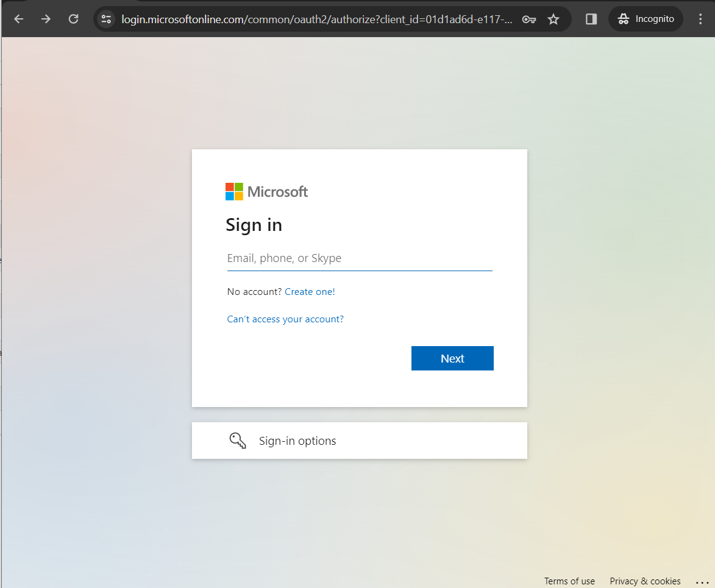
Task: Click the No account? text
Action: pos(254,292)
